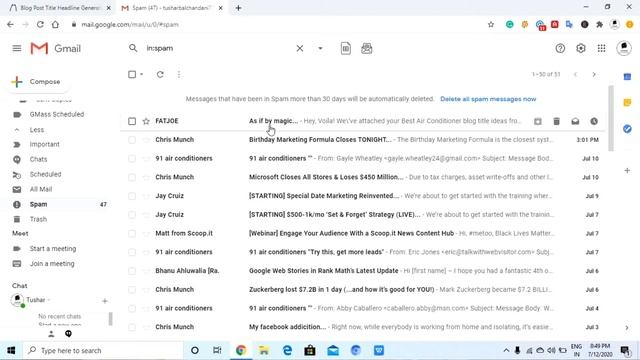This screenshot has width=640, height=360.
Task: Select the Scoop.it webinar email checkbox
Action: [132, 233]
